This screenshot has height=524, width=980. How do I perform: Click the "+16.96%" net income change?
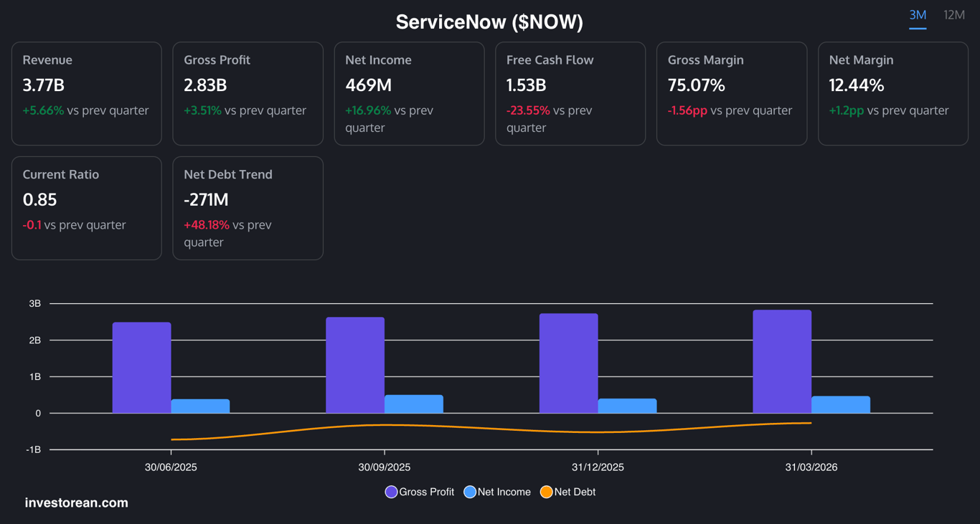(368, 110)
